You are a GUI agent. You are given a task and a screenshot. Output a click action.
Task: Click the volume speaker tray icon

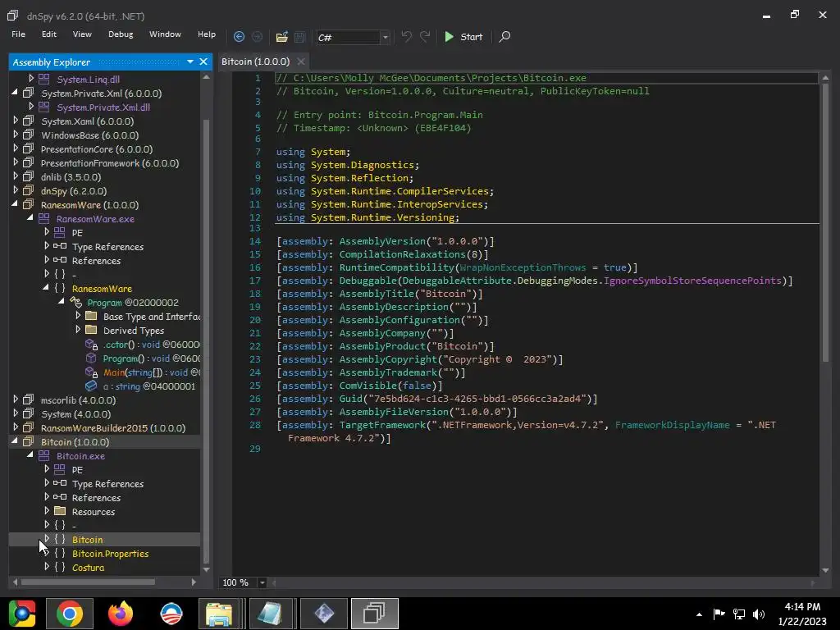point(759,614)
